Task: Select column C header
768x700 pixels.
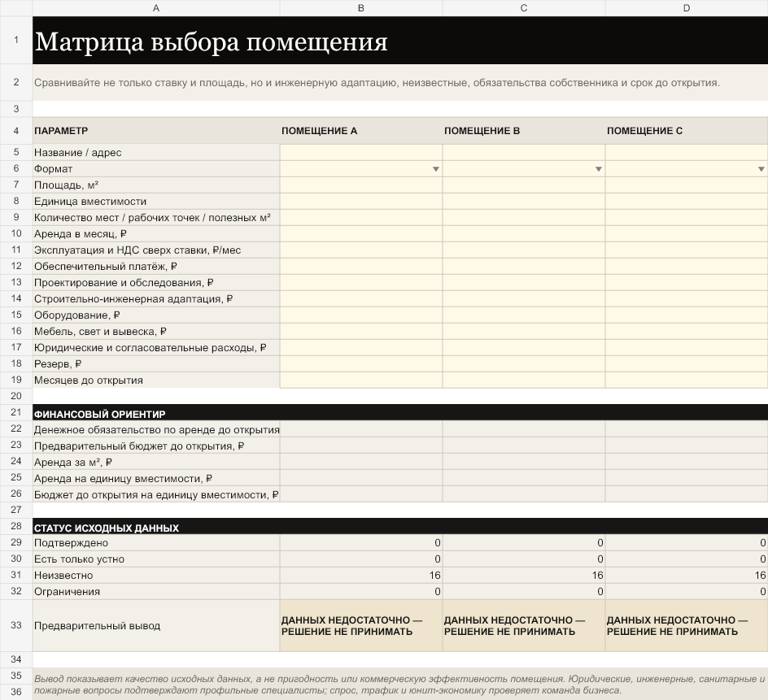Action: 524,8
